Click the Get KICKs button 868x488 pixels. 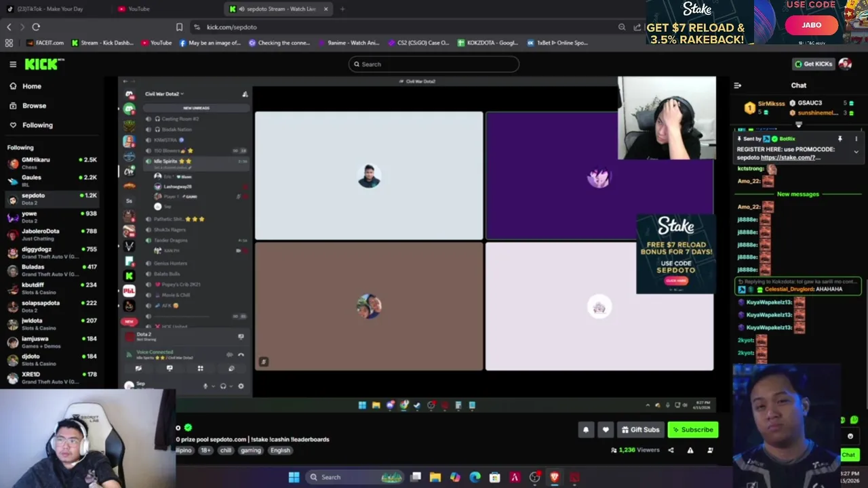[x=813, y=64]
